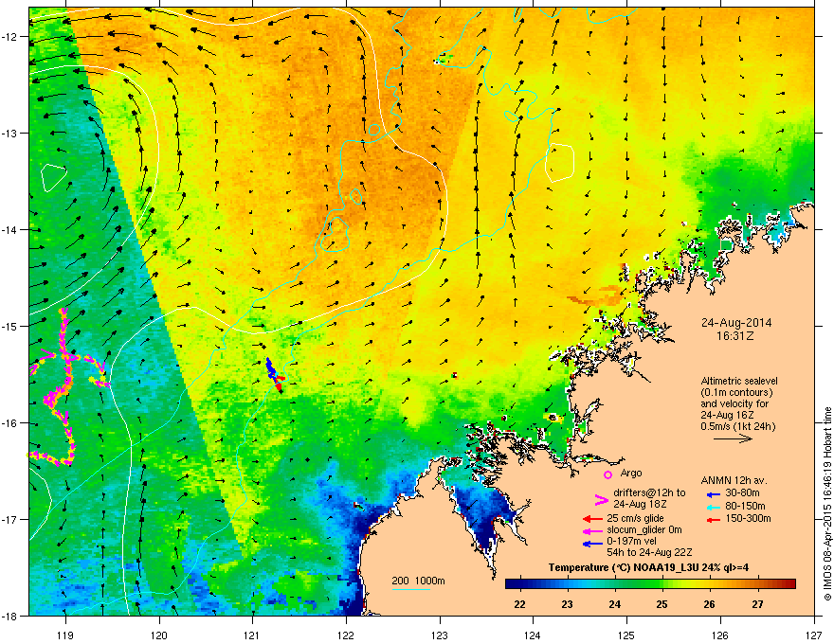
Task: Click the Argo legend label
Action: click(x=631, y=473)
